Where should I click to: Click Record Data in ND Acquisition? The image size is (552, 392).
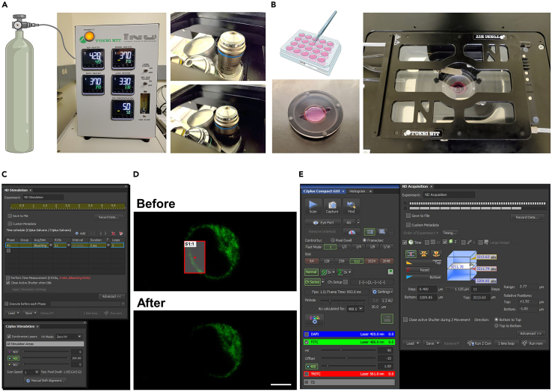point(527,216)
